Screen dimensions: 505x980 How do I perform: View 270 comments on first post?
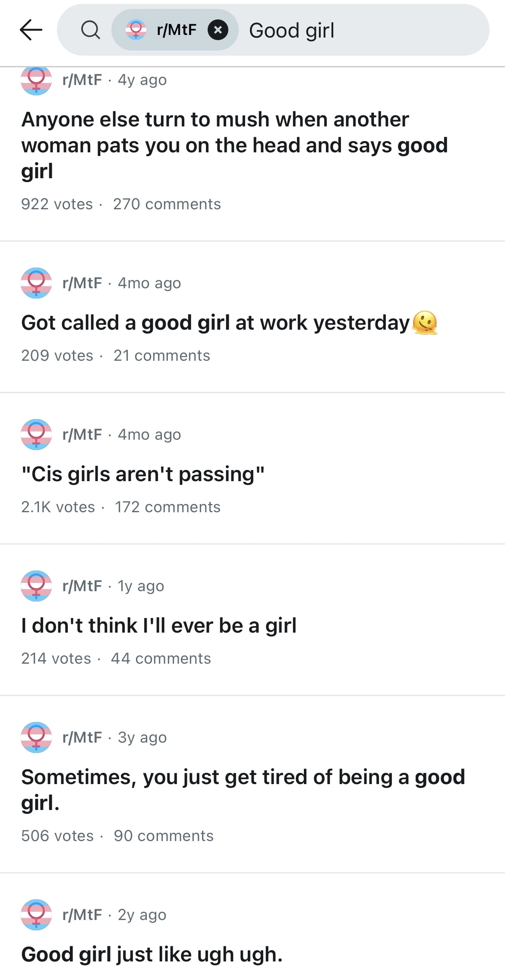click(167, 204)
